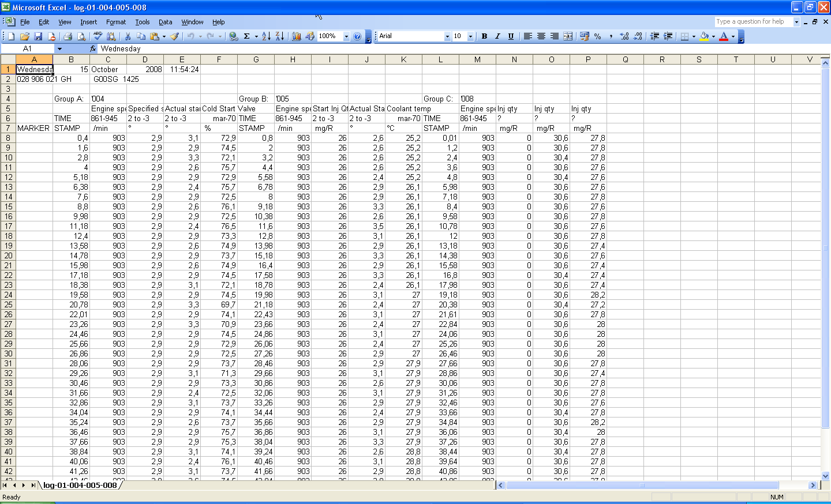831x504 pixels.
Task: Open the font size dropdown
Action: (x=470, y=36)
